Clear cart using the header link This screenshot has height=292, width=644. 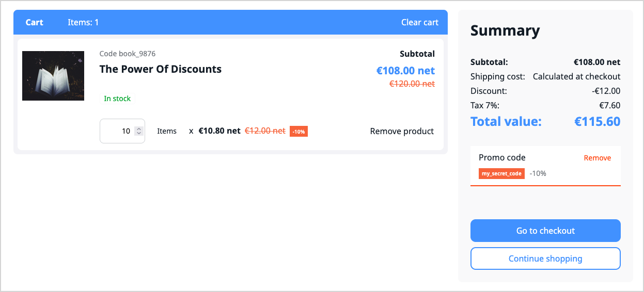click(x=419, y=22)
